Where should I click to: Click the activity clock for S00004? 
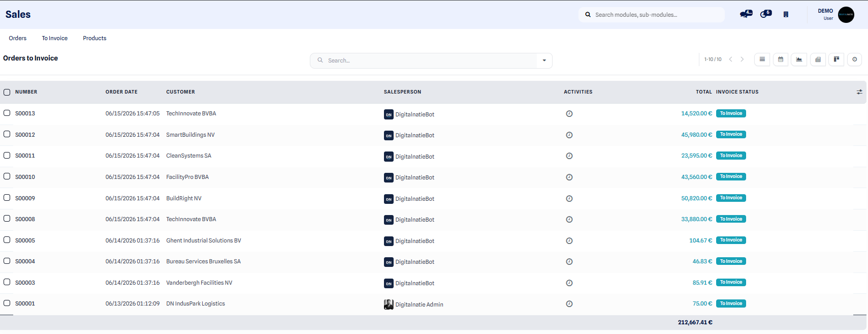click(569, 262)
